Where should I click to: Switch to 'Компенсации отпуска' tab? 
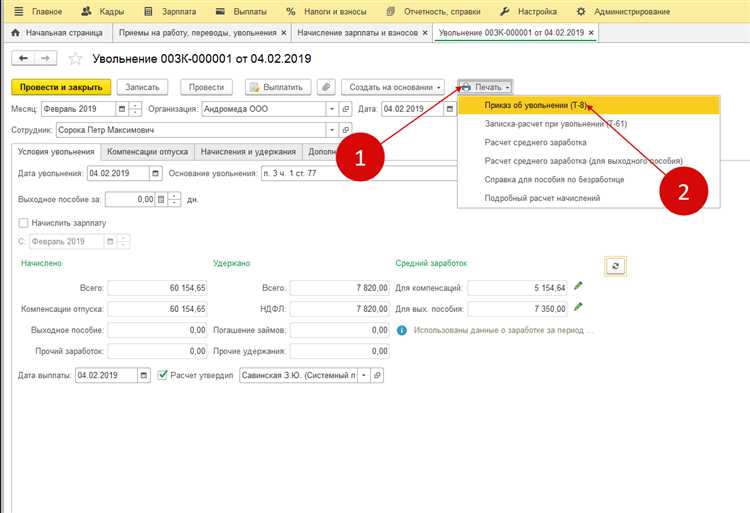coord(146,151)
